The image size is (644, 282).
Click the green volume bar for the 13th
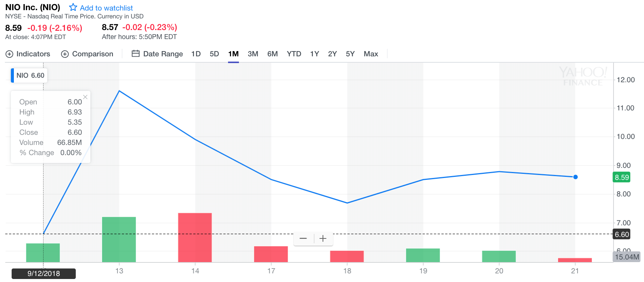[x=119, y=239]
